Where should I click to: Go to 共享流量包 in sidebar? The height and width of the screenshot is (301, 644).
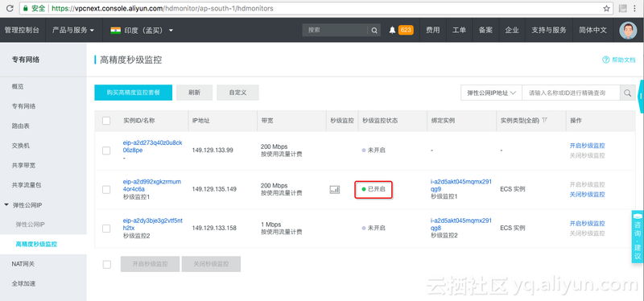[x=27, y=185]
